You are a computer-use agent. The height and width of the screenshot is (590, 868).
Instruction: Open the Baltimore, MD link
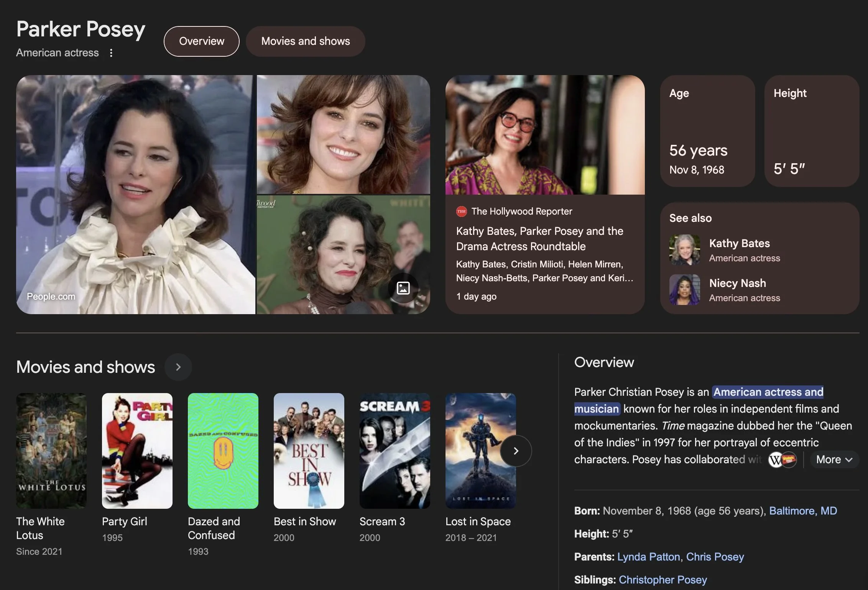point(803,511)
